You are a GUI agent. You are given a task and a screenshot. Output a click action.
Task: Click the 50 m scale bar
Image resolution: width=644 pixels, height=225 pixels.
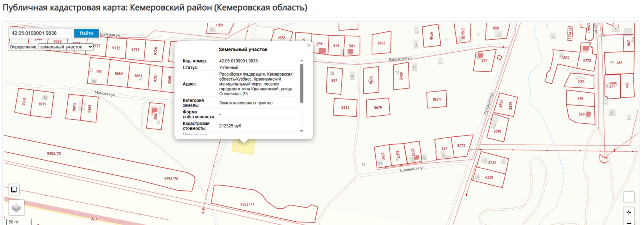point(19,222)
